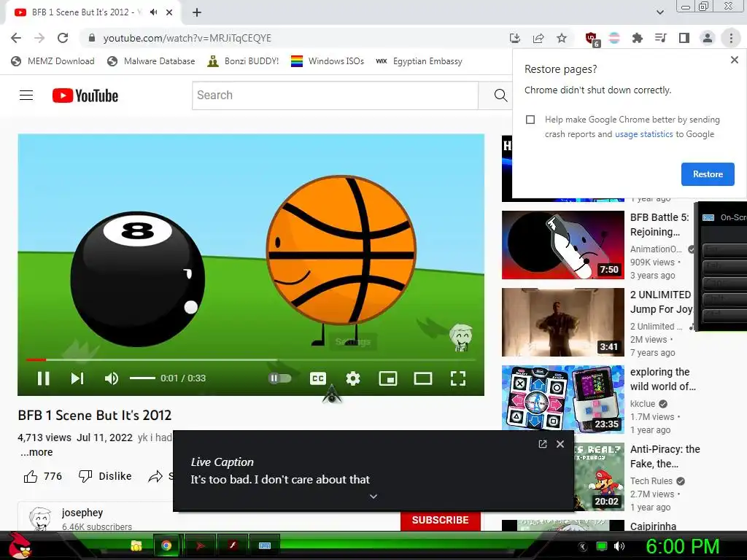
Task: Open Bonzi BUDDY! bookmark
Action: click(244, 61)
